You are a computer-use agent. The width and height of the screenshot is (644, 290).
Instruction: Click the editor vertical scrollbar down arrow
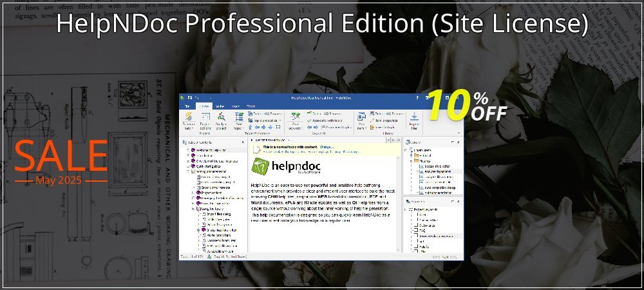point(398,249)
